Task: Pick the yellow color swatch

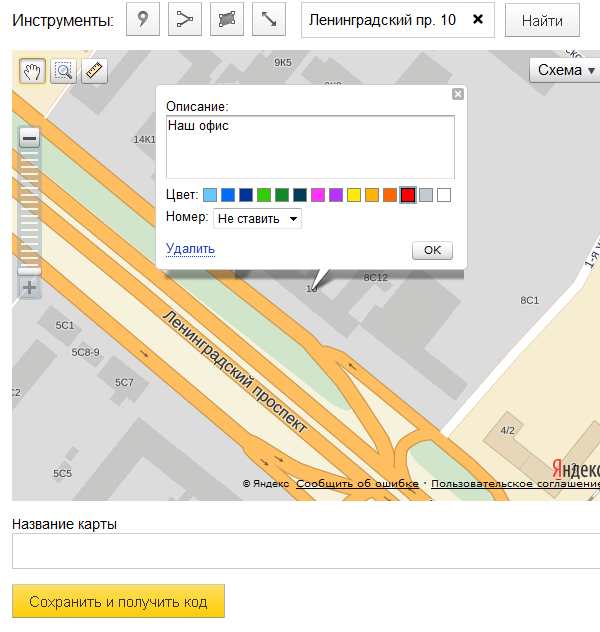Action: (x=354, y=195)
